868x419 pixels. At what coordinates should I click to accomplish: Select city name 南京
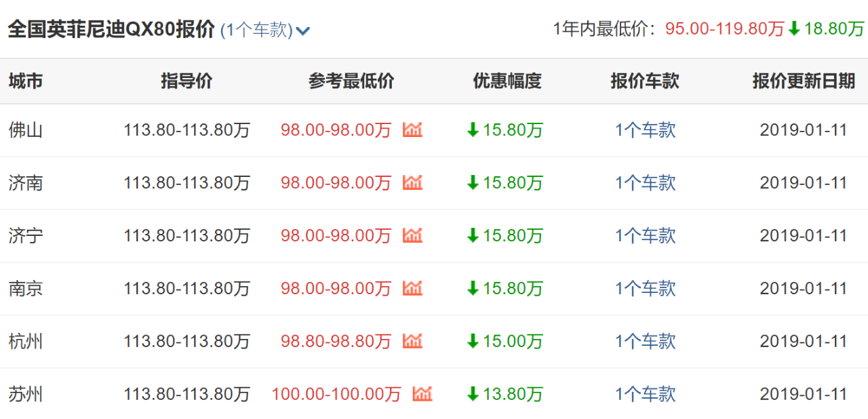pos(26,289)
